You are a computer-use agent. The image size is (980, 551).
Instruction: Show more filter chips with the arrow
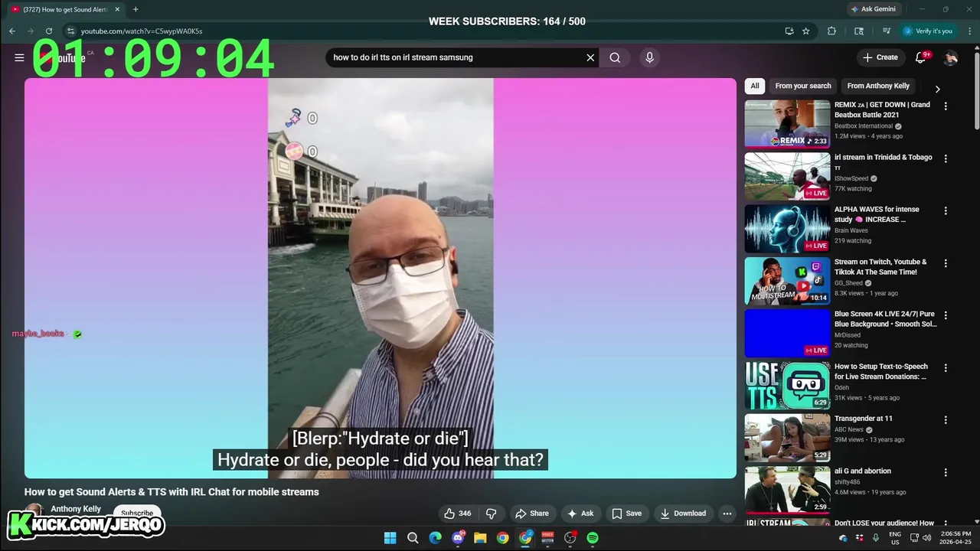937,89
